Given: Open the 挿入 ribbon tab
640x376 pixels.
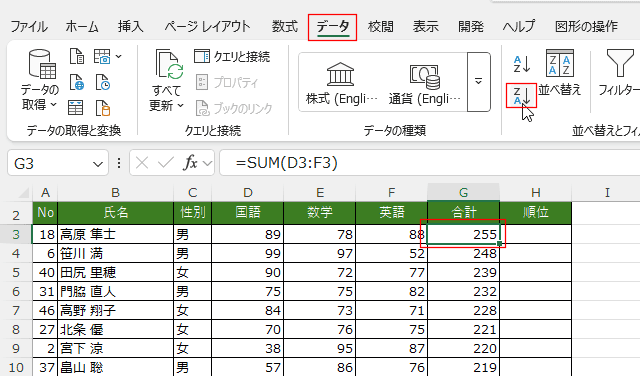Looking at the screenshot, I should tap(131, 27).
